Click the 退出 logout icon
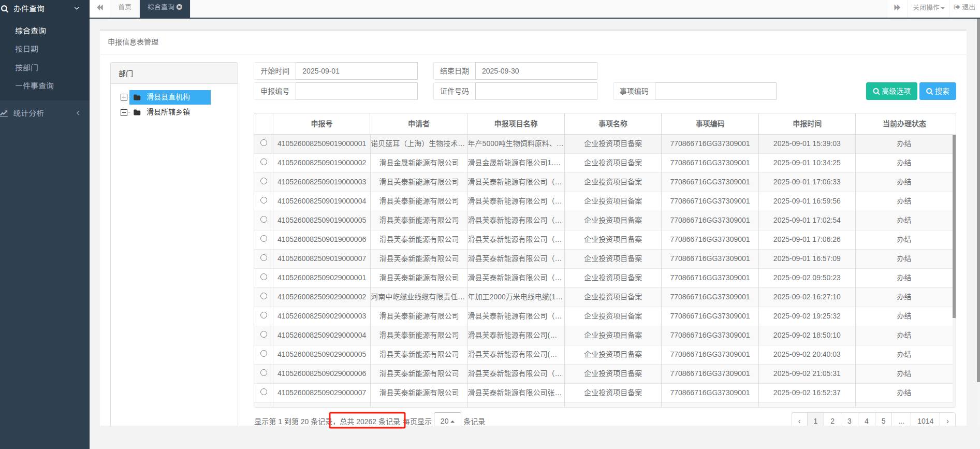 click(x=957, y=7)
